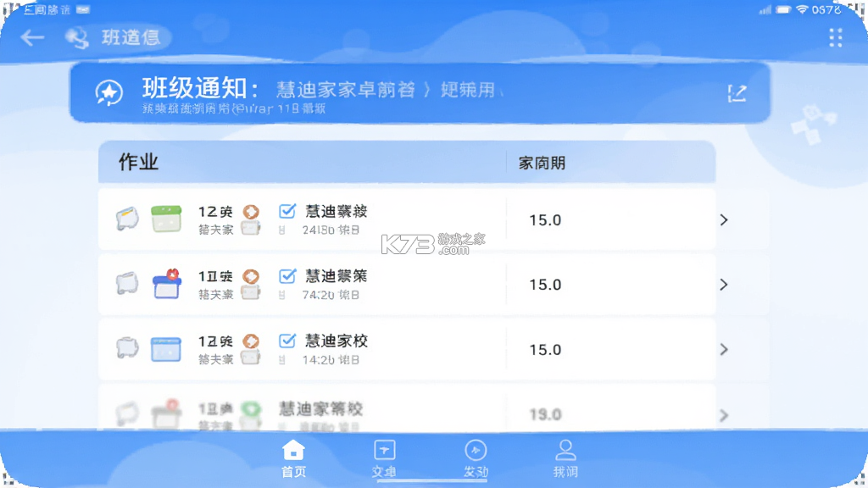Tap the small gray icon under the 74:20 row's badge
The height and width of the screenshot is (488, 868).
pyautogui.click(x=251, y=292)
